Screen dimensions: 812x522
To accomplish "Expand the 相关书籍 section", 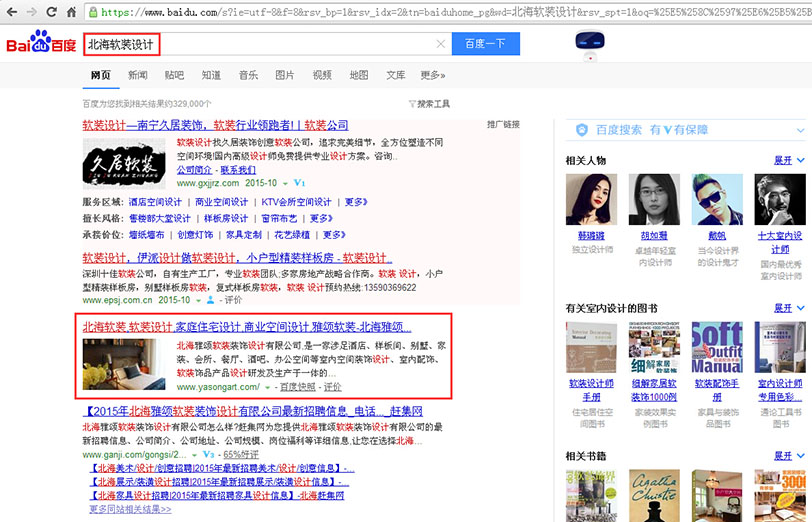I will point(789,456).
